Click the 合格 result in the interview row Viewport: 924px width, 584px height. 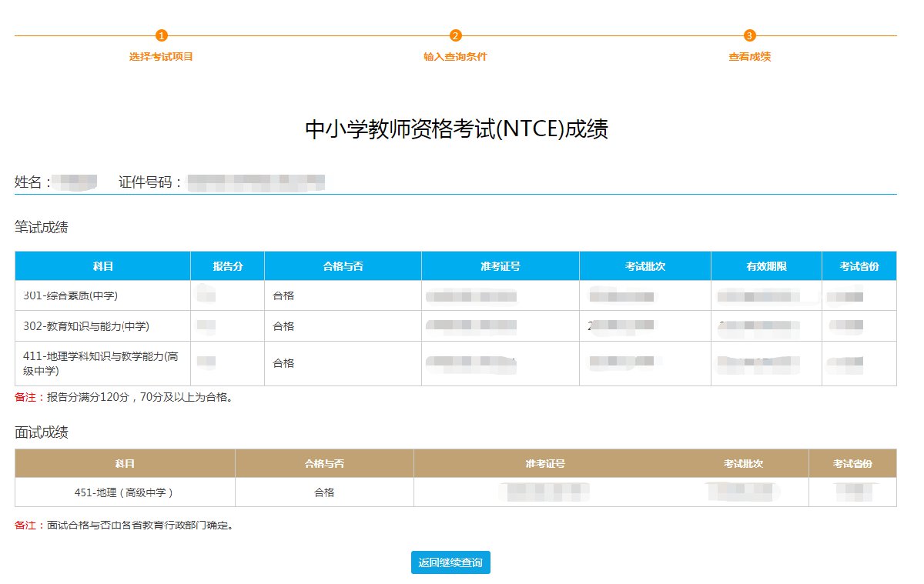pos(324,492)
